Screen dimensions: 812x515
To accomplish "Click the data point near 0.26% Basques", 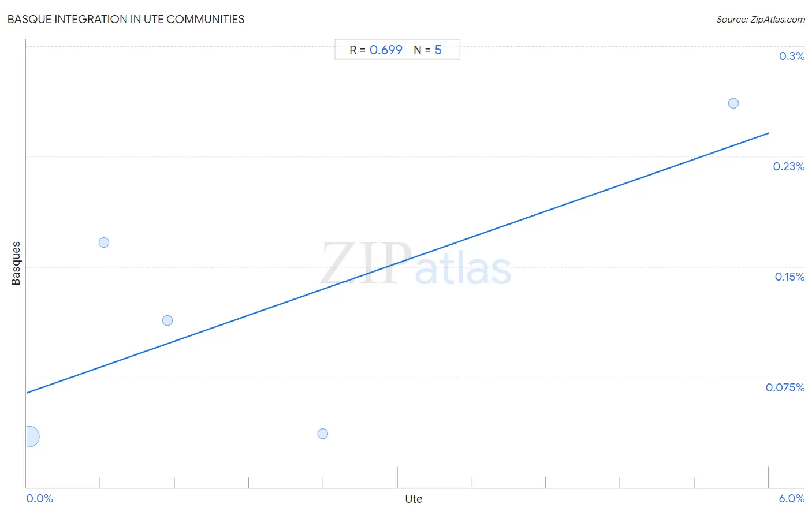I will [x=733, y=103].
